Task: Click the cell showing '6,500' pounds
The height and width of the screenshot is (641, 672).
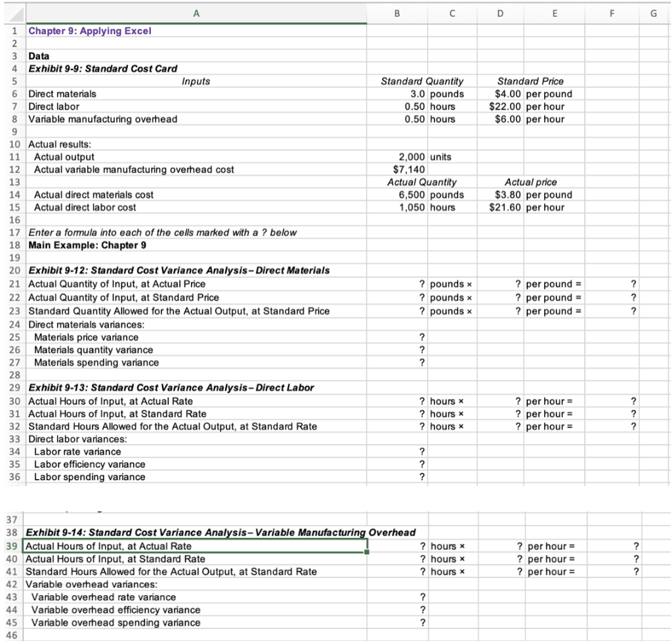Action: click(396, 194)
